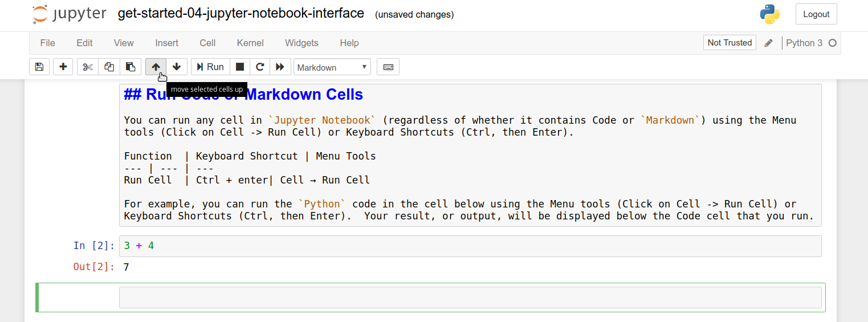Cut selected cells with scissors icon

(87, 67)
